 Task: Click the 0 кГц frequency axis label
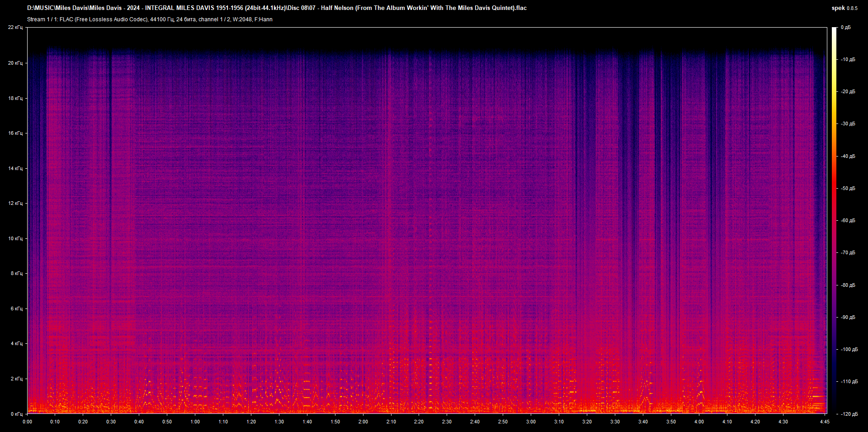click(17, 414)
